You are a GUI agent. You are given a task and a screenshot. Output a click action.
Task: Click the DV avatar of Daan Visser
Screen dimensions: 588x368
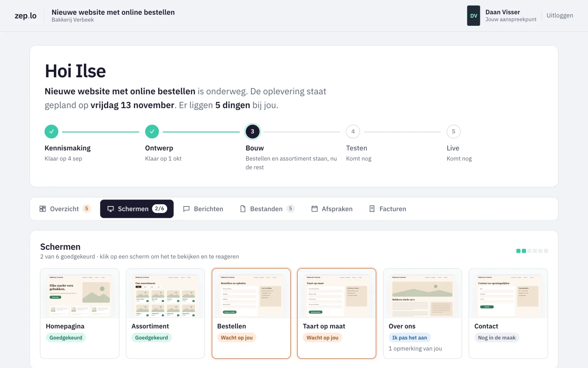473,15
